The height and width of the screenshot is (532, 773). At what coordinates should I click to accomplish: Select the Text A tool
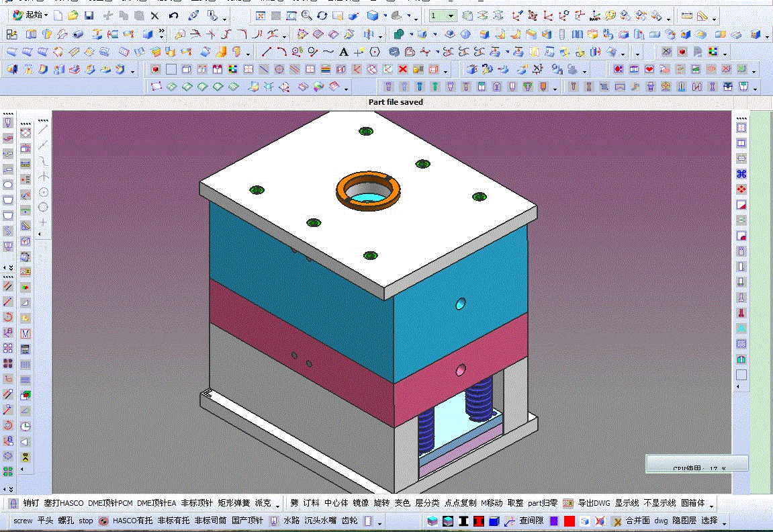344,52
